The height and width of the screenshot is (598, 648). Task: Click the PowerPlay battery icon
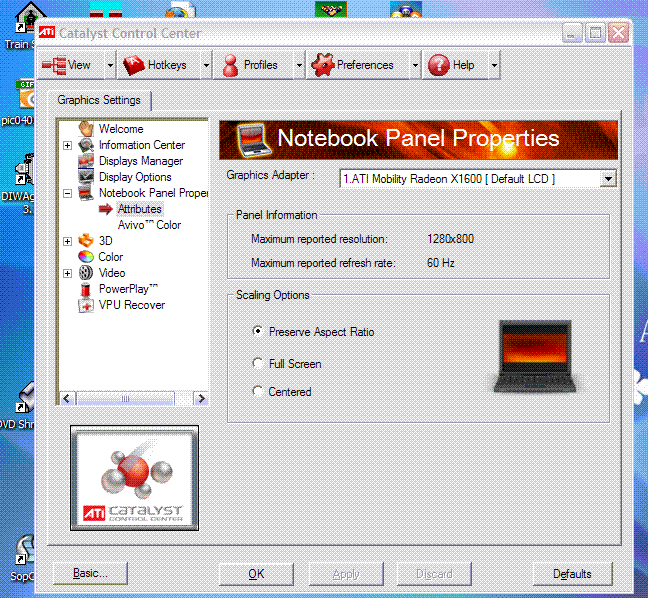pos(86,289)
